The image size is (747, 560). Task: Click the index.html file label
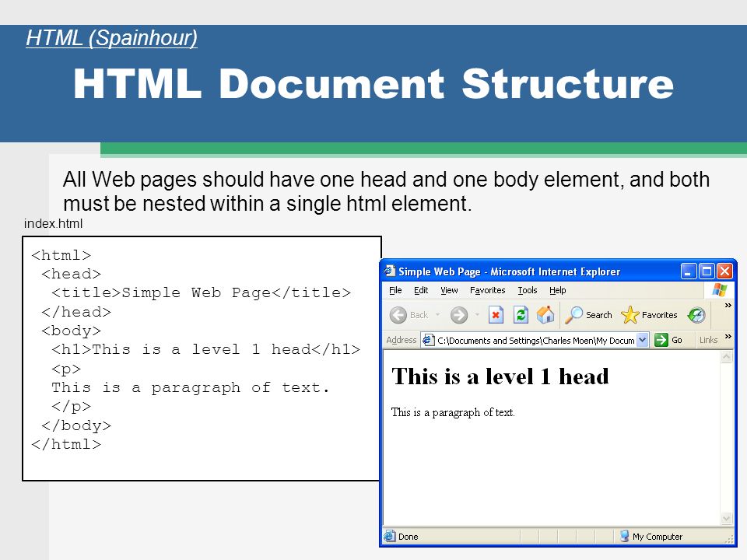coord(53,223)
